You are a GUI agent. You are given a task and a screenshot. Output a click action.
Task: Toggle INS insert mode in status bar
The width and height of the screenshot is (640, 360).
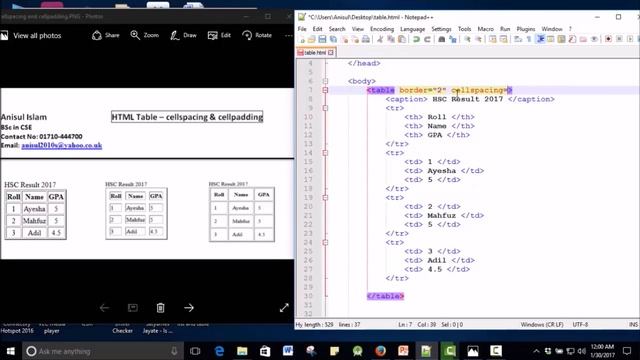[633, 324]
